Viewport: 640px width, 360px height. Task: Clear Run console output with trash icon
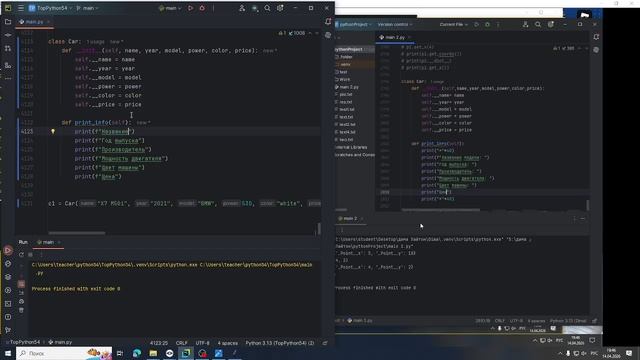[x=21, y=310]
